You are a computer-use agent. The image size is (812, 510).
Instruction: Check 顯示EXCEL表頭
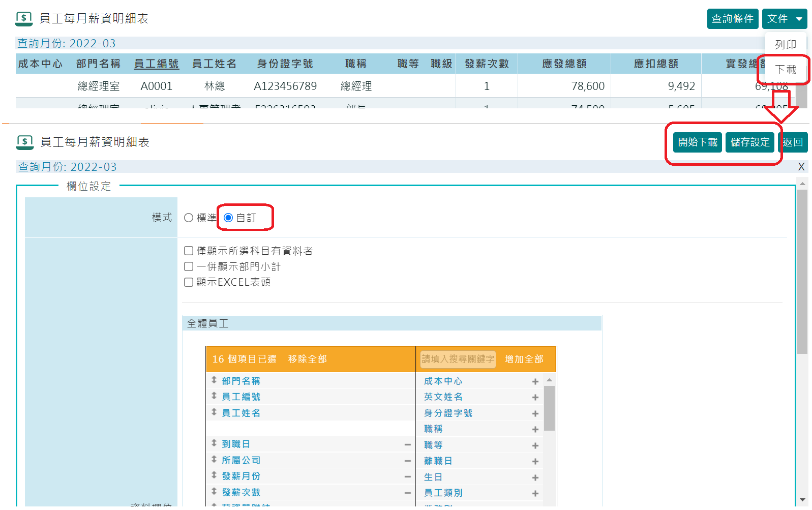click(x=189, y=282)
